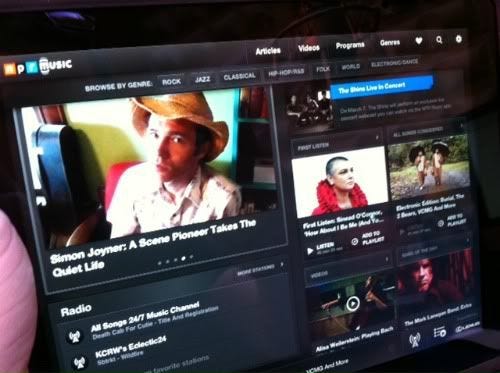Open The Shins concert thumbnail photo
Viewport: 500px width, 373px height.
(x=310, y=106)
